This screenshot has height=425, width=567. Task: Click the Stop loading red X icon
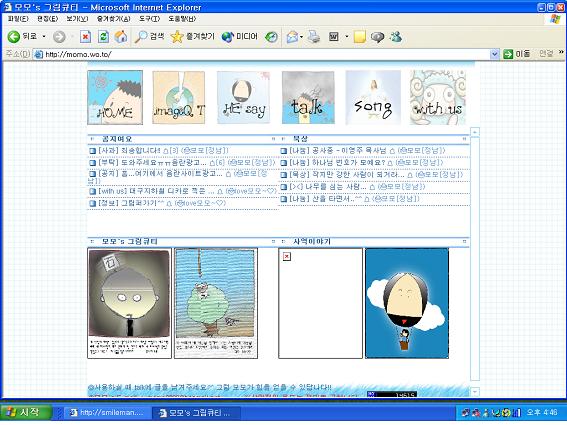pos(85,37)
